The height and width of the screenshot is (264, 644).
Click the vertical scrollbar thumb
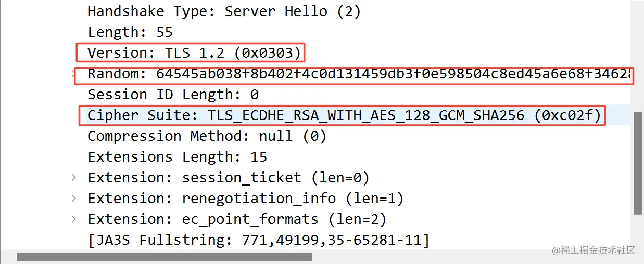pyautogui.click(x=638, y=162)
